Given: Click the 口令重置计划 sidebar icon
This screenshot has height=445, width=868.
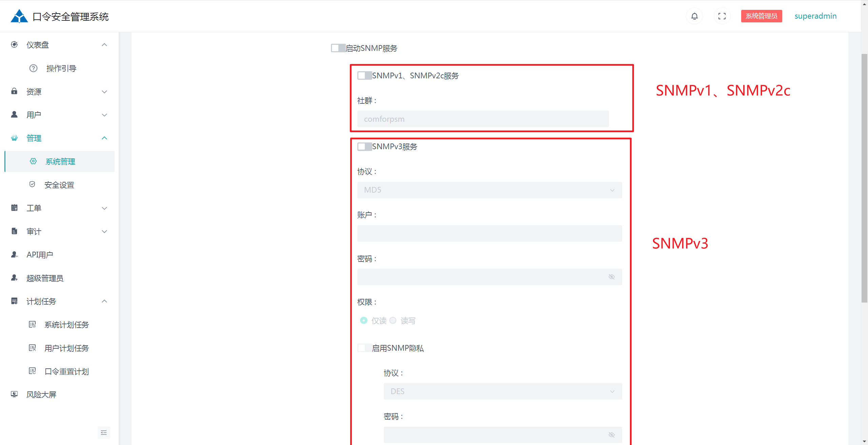Looking at the screenshot, I should click(32, 371).
